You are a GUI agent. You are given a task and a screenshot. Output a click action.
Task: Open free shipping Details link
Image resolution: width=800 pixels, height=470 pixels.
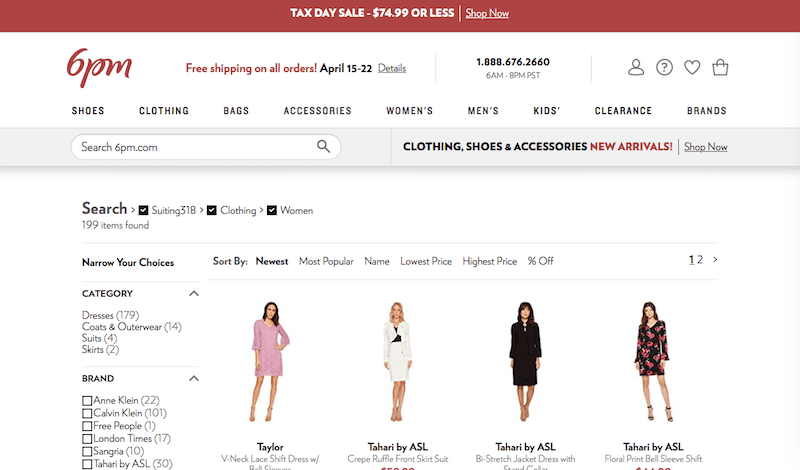[x=392, y=68]
